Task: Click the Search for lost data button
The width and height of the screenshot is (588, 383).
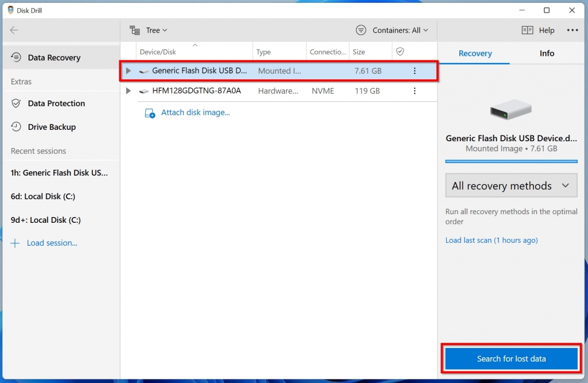Action: pos(510,358)
